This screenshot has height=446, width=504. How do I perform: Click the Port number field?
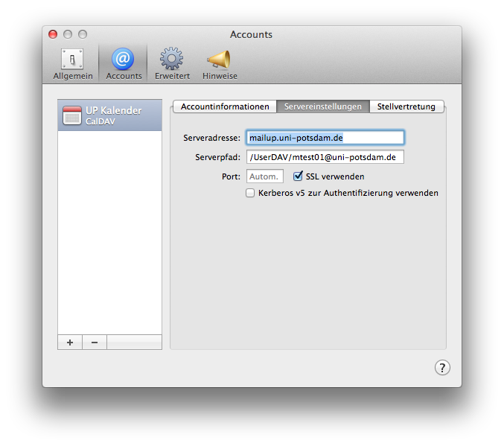tap(264, 176)
